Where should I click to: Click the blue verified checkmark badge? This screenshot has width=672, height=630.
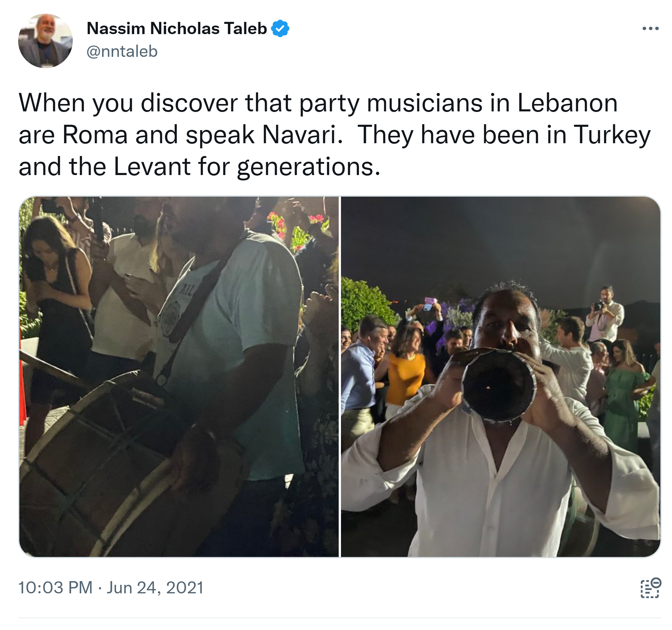[280, 28]
